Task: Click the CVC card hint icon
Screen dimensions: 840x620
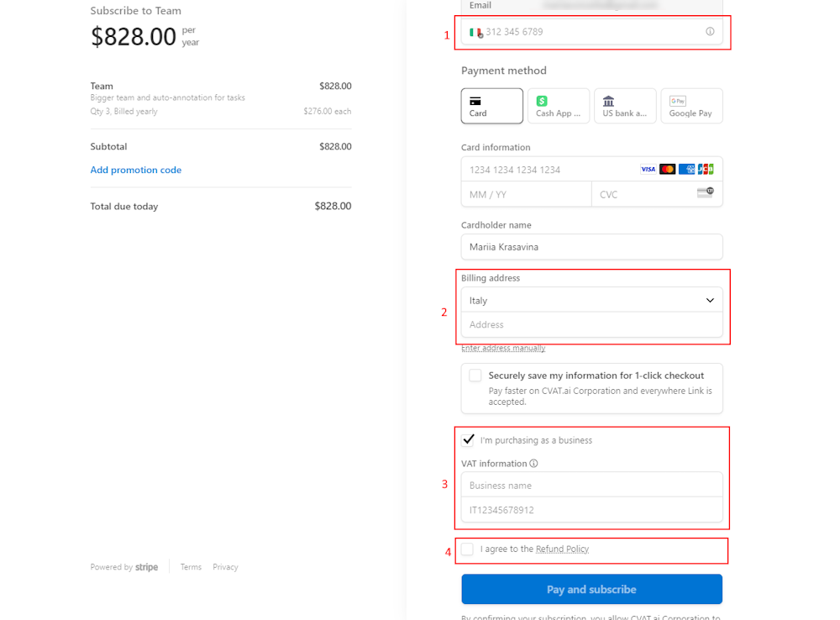Action: [705, 193]
